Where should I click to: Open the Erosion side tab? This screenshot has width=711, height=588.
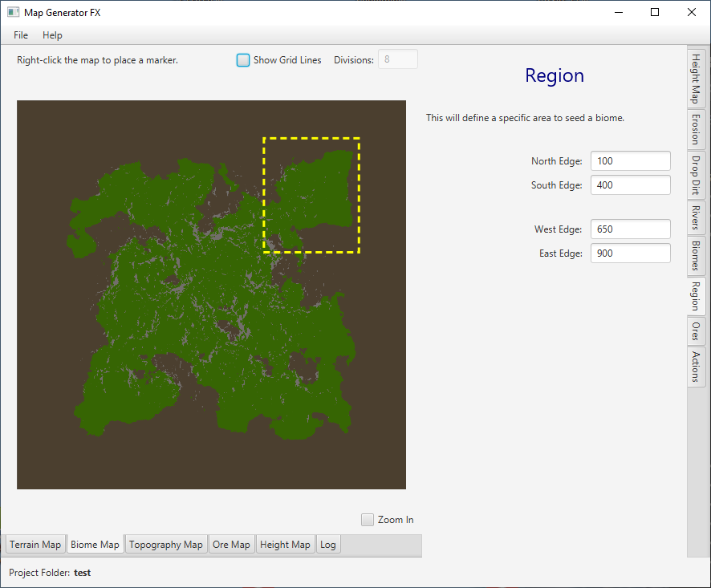tap(696, 129)
